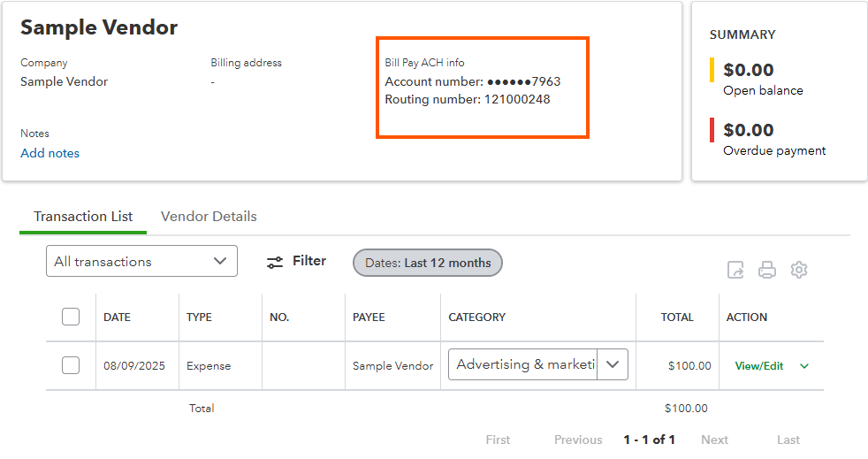
Task: Expand the Advertising & marketing category dropdown
Action: [x=613, y=364]
